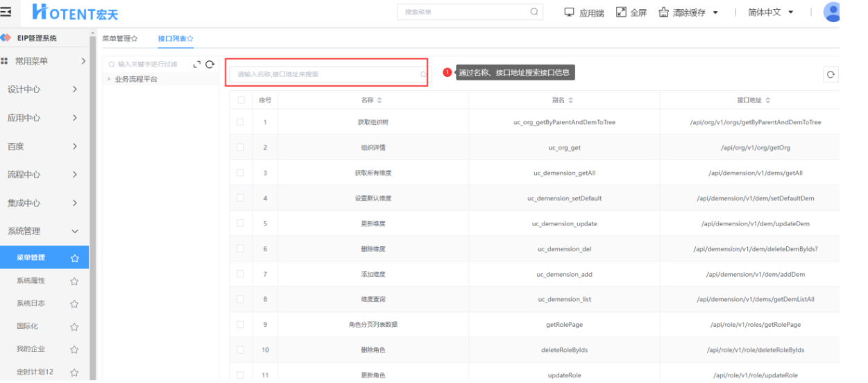Expand the 百度 sidebar group
The image size is (868, 383).
click(75, 146)
